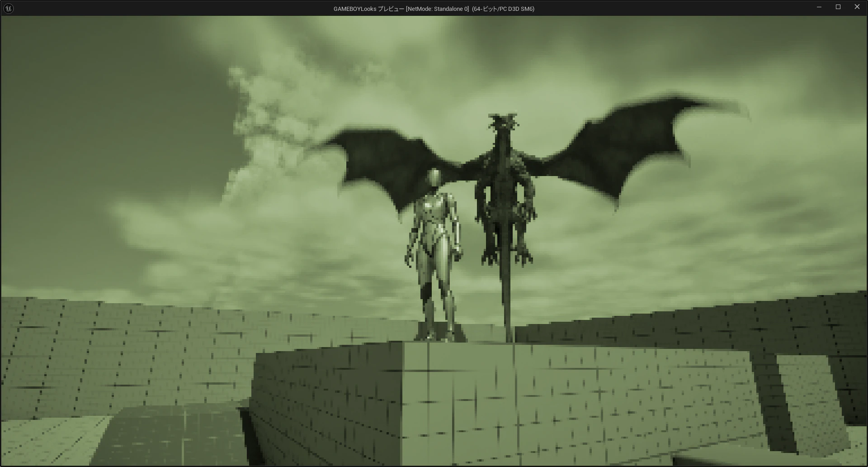
Task: Click the Unreal Engine logo icon
Action: point(9,8)
